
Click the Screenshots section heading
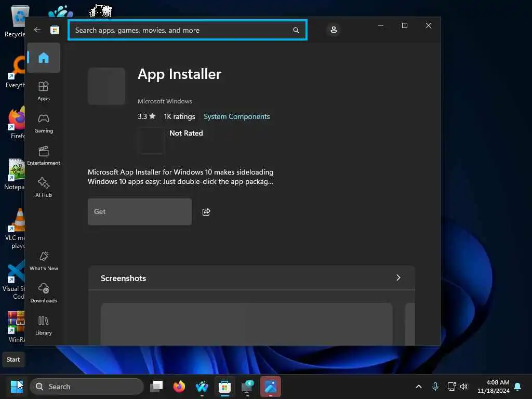coord(123,278)
